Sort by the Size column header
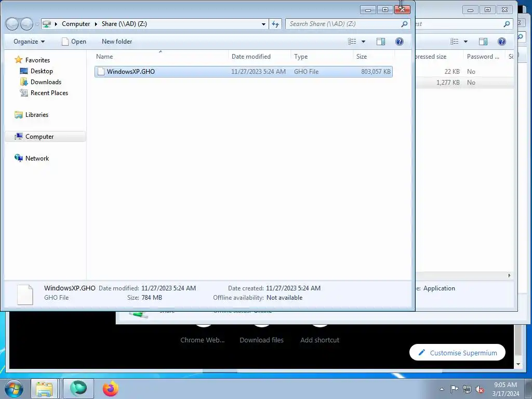Image resolution: width=532 pixels, height=399 pixels. point(374,57)
